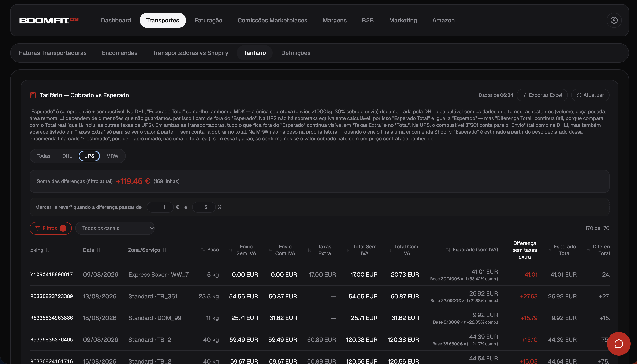Switch to Encomendas tab
Image resolution: width=637 pixels, height=364 pixels.
(x=120, y=53)
